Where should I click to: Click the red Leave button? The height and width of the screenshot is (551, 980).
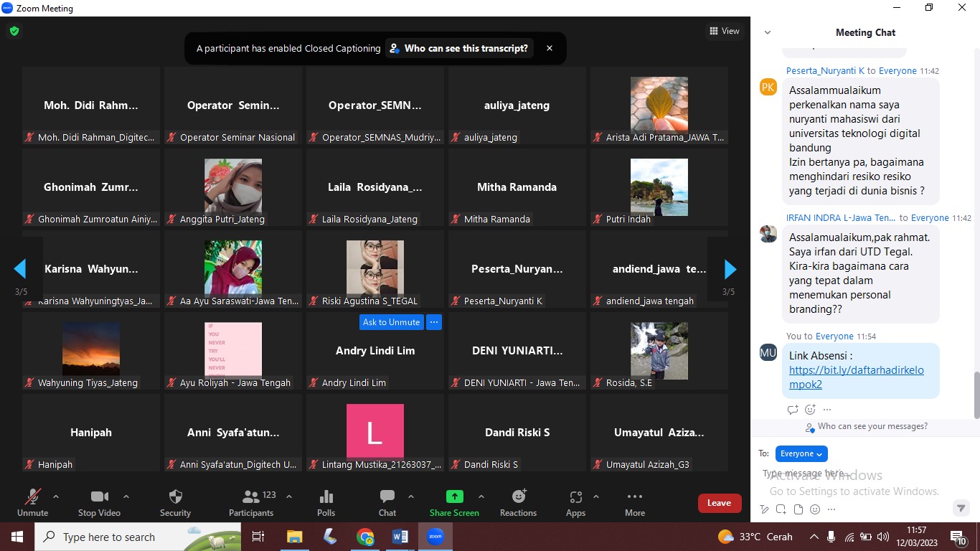719,503
